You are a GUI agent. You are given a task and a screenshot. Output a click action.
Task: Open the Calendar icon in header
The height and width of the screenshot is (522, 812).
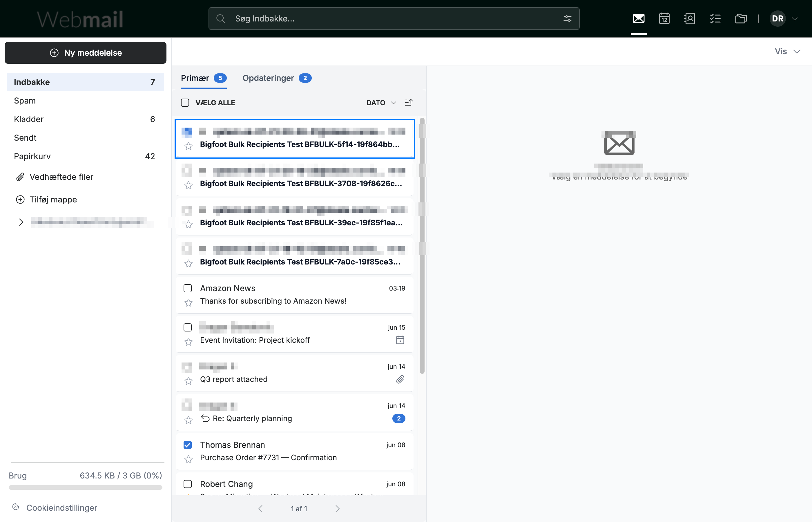[664, 19]
